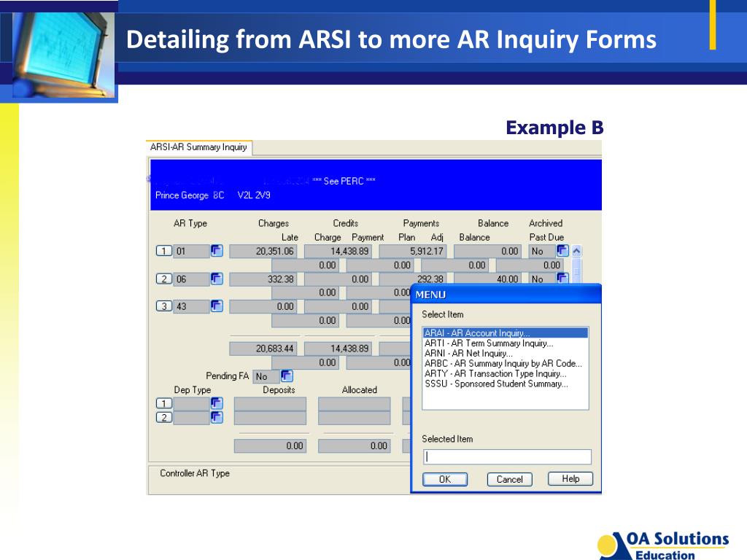
Task: Click the MENU dialog title bar
Action: pos(506,295)
